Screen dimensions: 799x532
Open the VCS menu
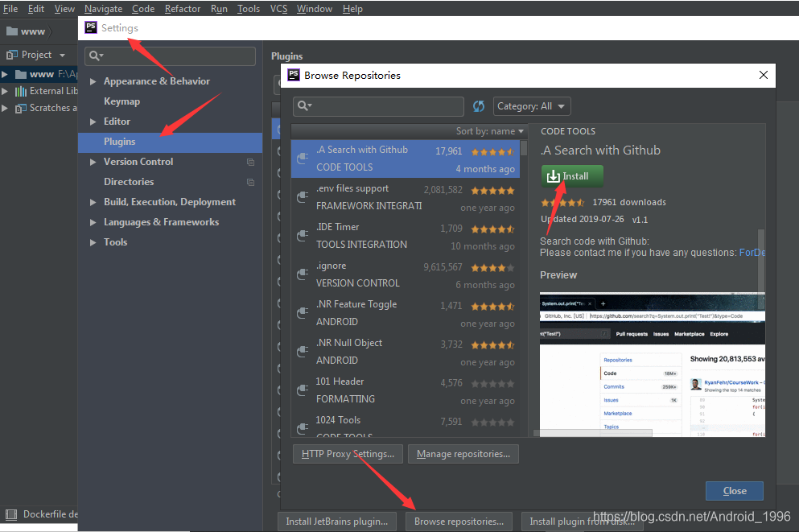278,9
